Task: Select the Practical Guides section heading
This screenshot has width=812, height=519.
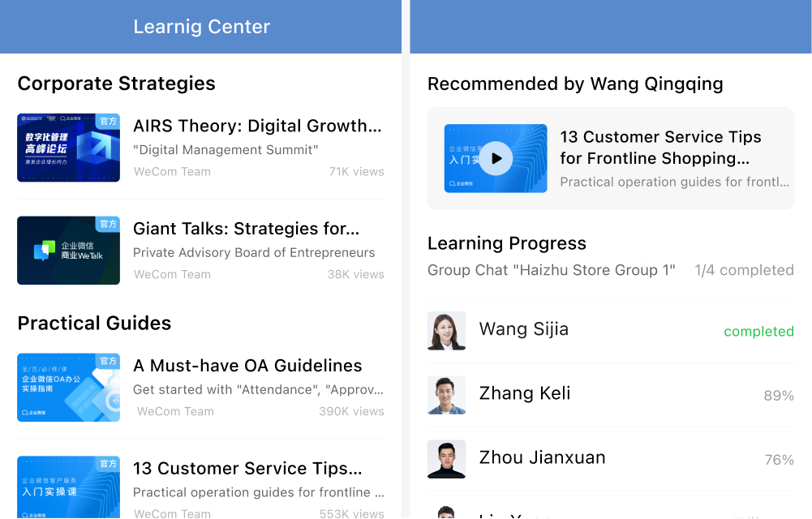Action: click(x=94, y=323)
